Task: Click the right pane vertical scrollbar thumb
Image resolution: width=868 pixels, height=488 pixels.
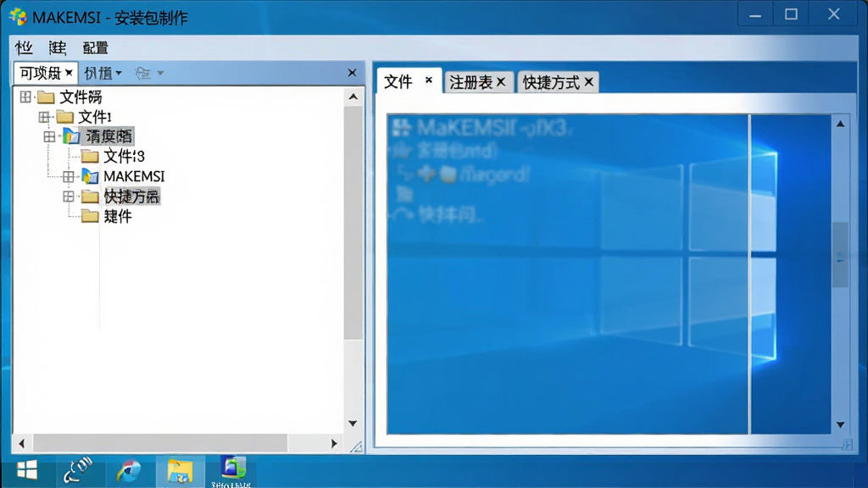Action: click(840, 255)
